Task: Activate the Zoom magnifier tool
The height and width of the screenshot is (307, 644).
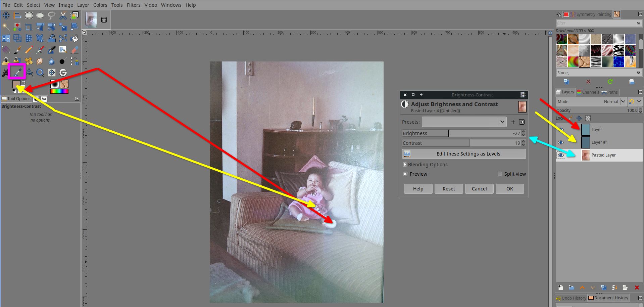Action: (x=40, y=73)
